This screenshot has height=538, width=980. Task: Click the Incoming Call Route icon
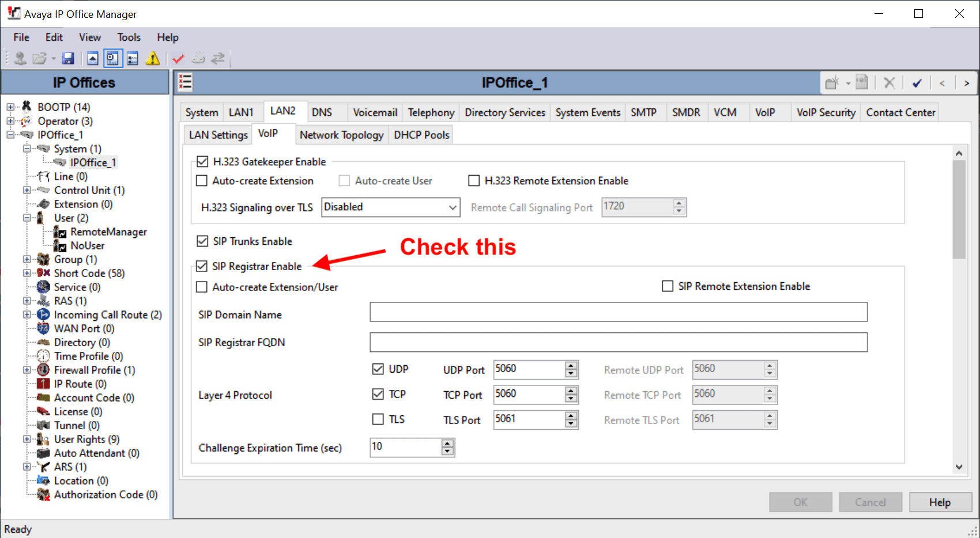(43, 315)
